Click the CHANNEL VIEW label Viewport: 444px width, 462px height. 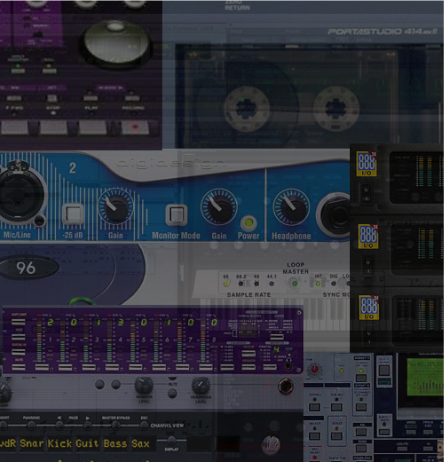click(x=167, y=426)
